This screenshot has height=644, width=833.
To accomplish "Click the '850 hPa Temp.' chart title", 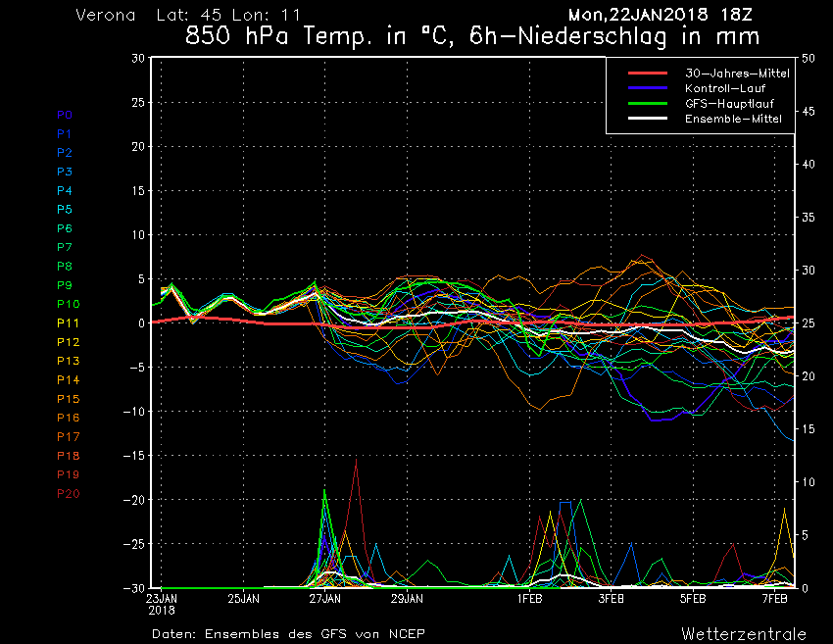I will pos(276,36).
